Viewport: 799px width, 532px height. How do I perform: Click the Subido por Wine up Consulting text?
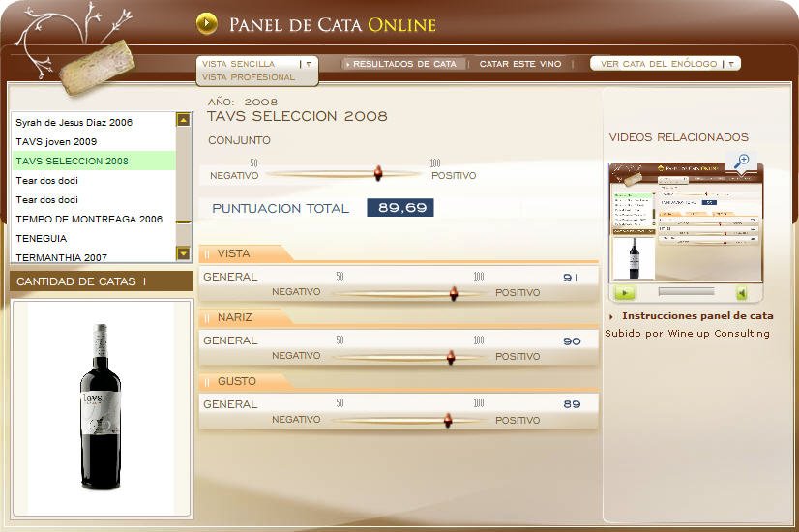tap(687, 334)
